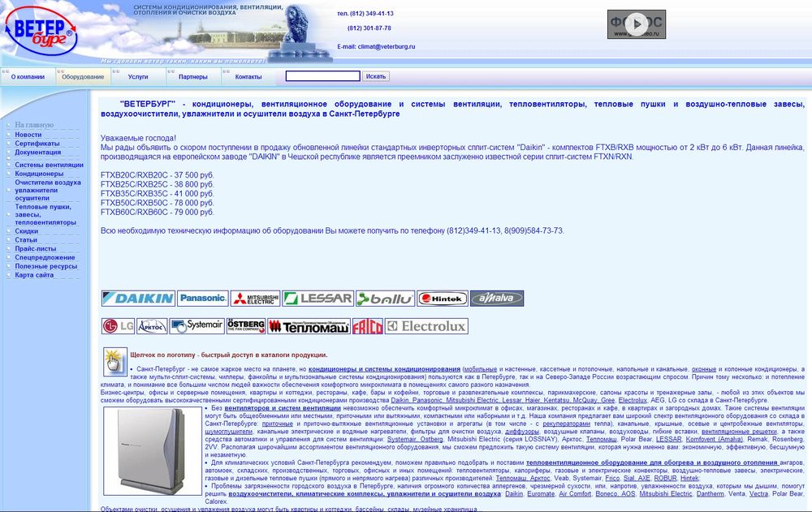Click the air purifier product image
812x512 pixels.
coord(153,451)
